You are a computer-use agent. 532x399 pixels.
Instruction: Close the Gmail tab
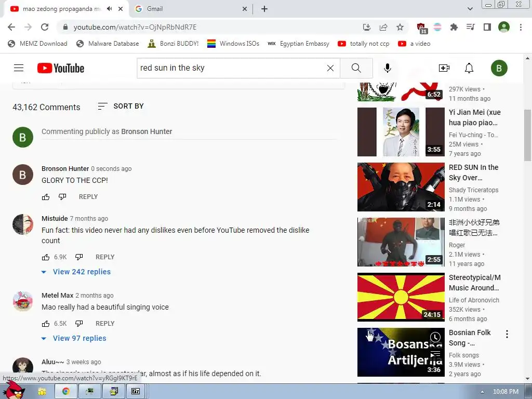coord(245,9)
